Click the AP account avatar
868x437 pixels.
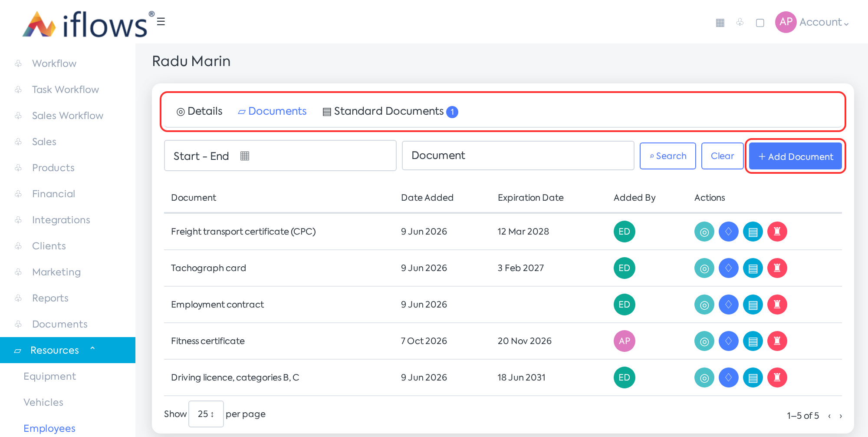coord(786,22)
